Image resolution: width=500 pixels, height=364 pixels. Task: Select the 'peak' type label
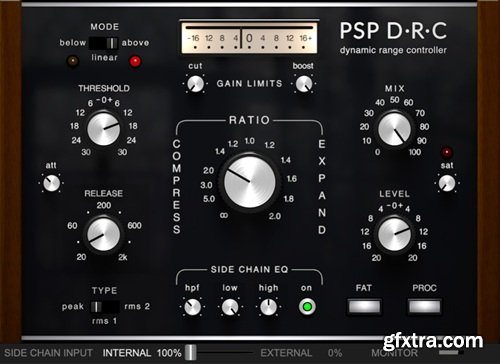(x=73, y=307)
